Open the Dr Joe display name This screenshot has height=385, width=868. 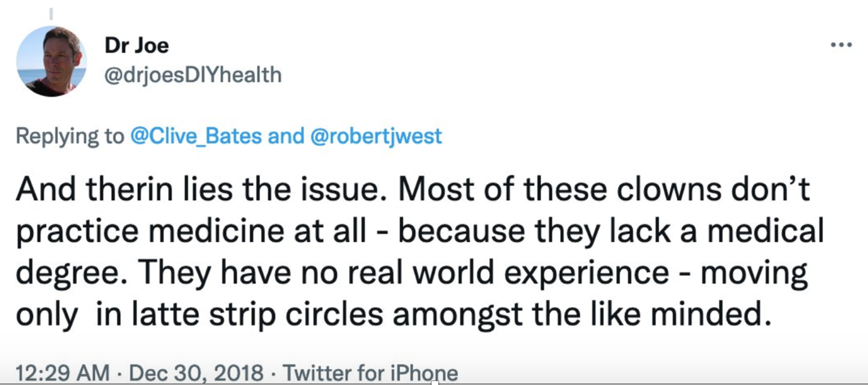137,45
